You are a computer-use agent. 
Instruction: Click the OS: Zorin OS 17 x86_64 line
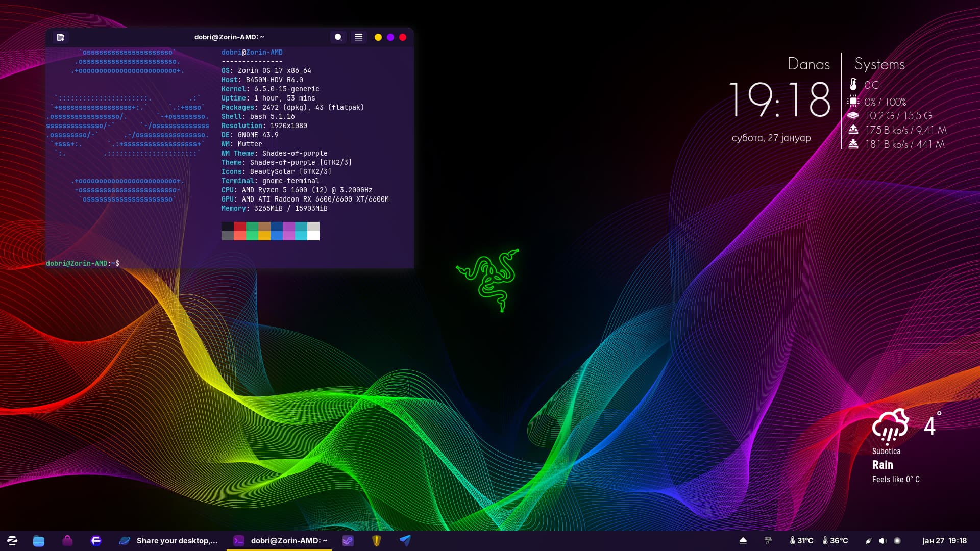pyautogui.click(x=266, y=71)
